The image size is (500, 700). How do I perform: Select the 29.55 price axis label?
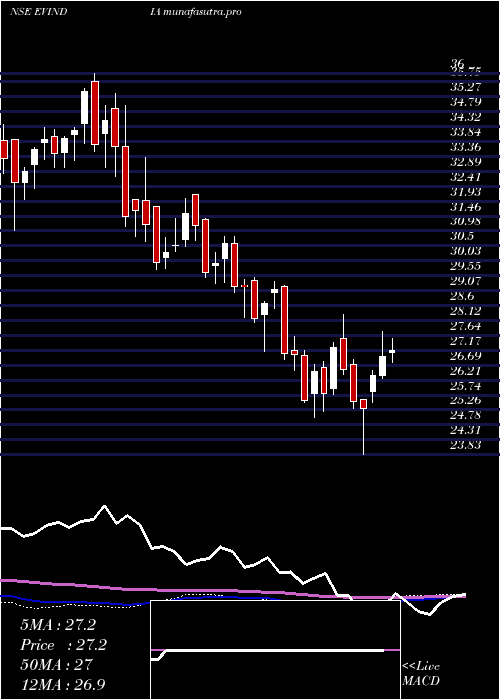466,266
